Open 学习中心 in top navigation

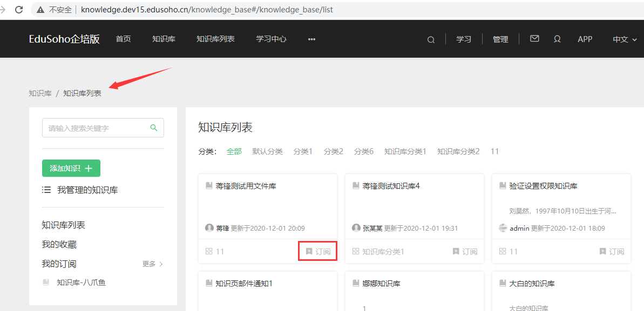271,39
